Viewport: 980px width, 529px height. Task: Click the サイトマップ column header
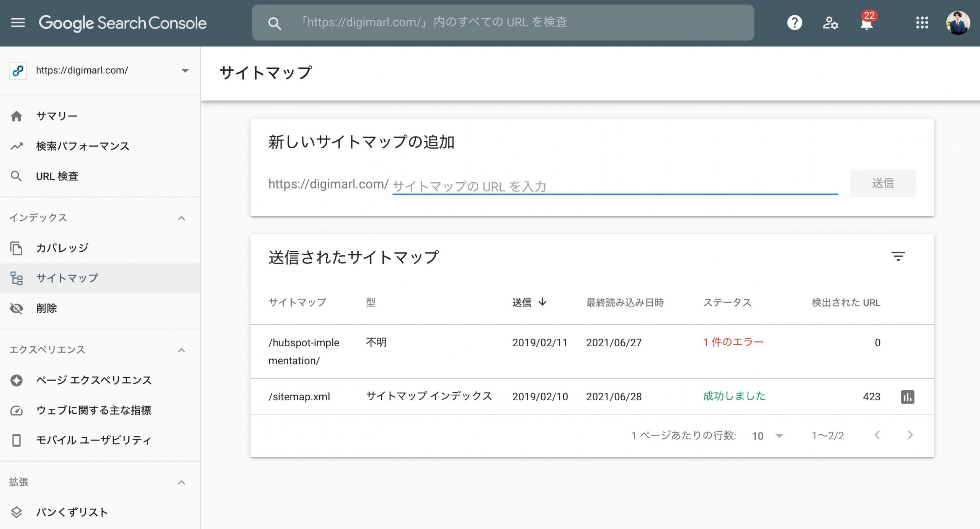click(x=297, y=303)
